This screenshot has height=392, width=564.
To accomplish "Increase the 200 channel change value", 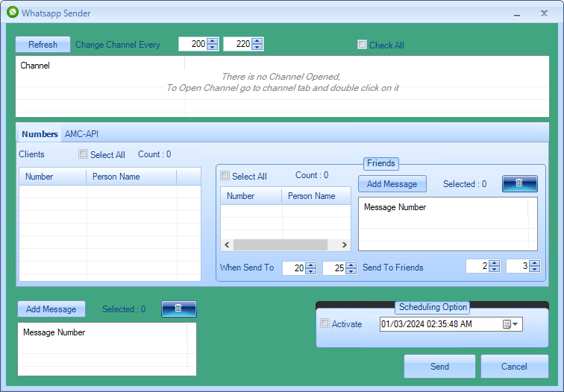I will point(213,41).
